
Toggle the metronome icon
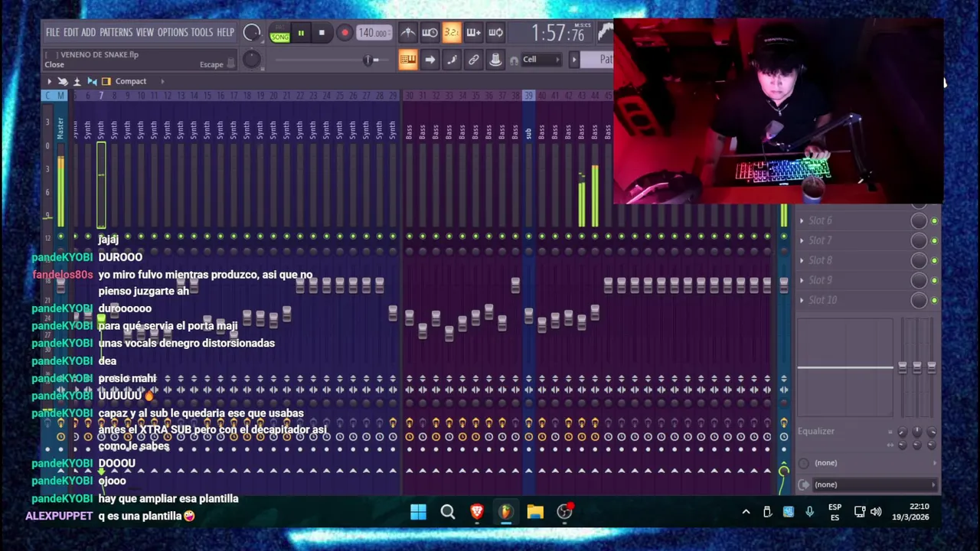click(x=407, y=33)
